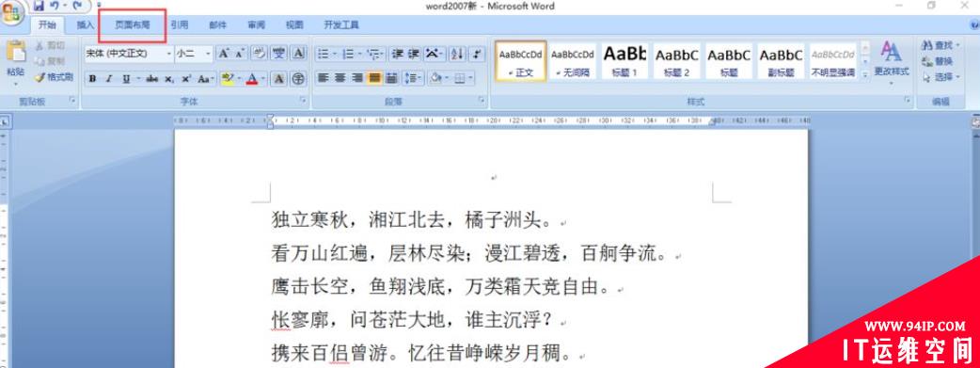Click the Save icon in quick access toolbar

pos(39,7)
